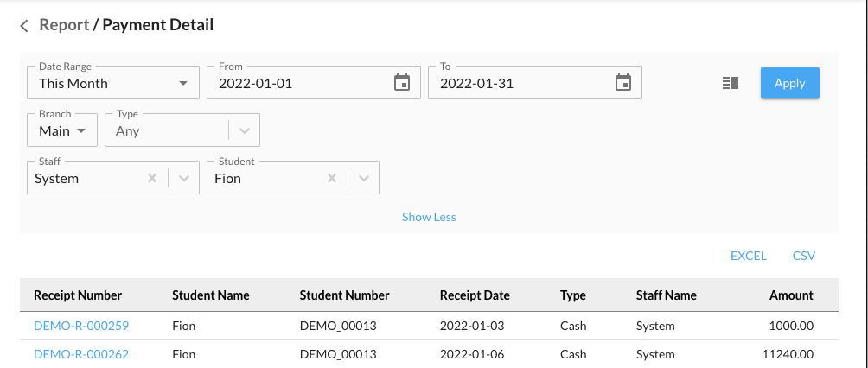Export the report as CSV
Viewport: 868px width, 368px height.
point(803,256)
